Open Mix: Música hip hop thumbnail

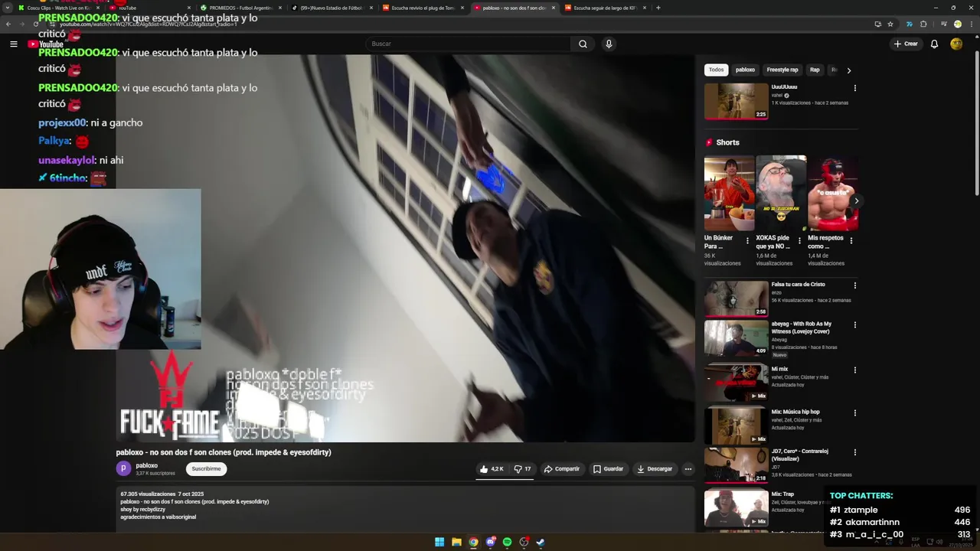tap(736, 425)
